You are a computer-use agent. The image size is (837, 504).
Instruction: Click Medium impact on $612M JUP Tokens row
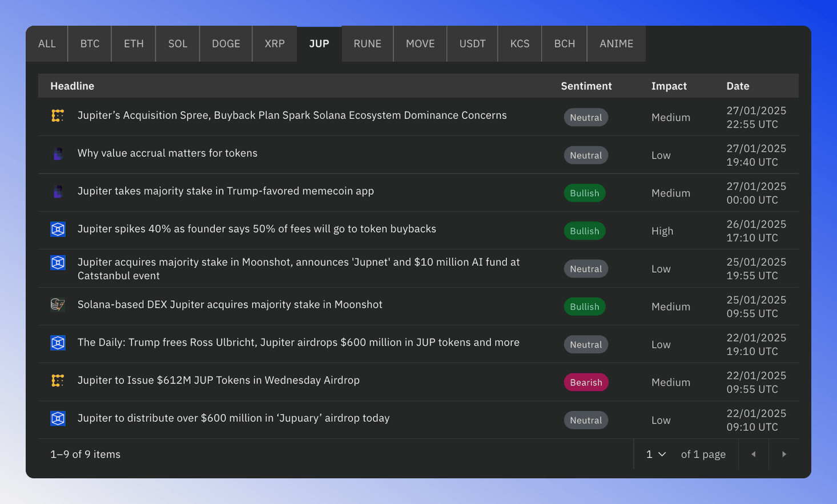(671, 382)
